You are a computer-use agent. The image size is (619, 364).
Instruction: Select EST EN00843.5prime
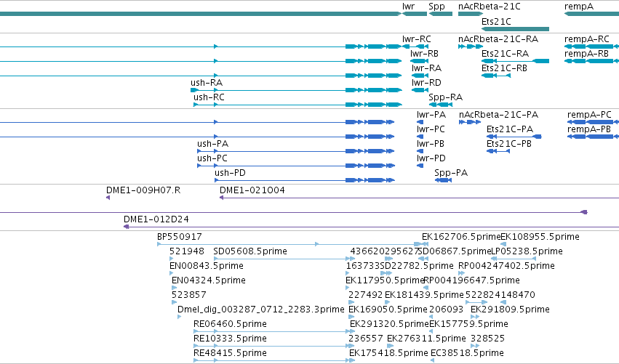point(207,266)
